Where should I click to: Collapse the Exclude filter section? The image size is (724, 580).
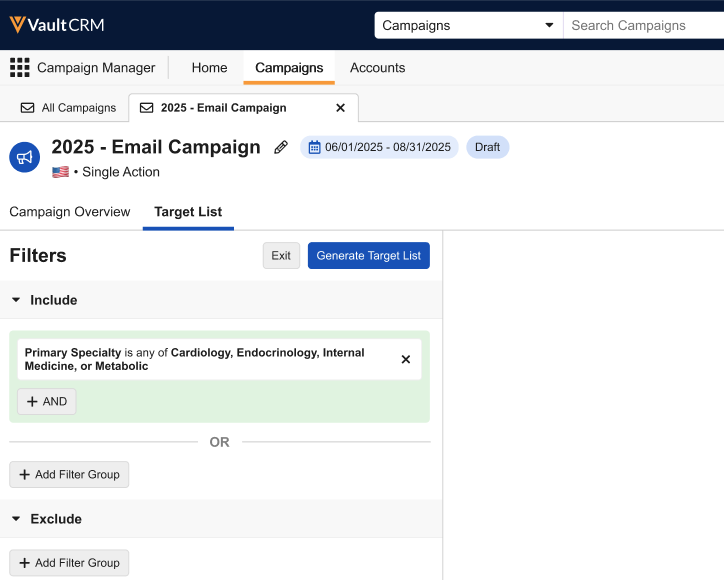pyautogui.click(x=16, y=519)
